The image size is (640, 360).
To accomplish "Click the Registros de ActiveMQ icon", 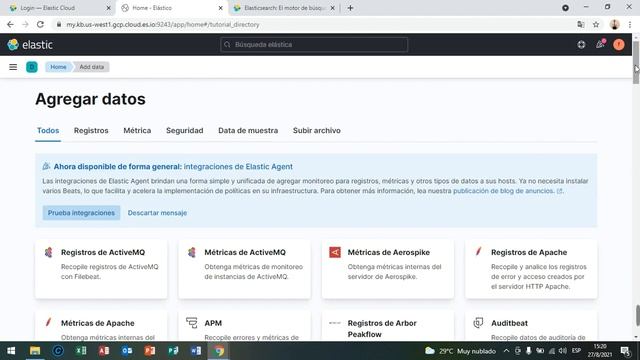I will click(49, 252).
